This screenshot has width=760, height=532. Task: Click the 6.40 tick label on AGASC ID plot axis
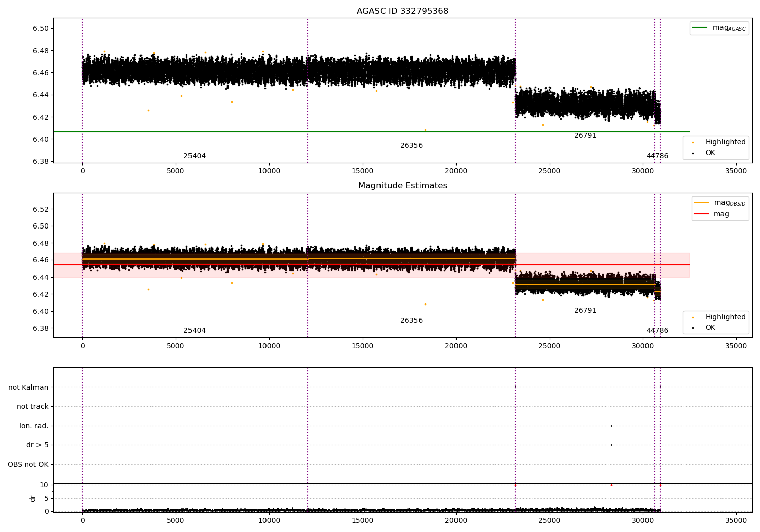pos(40,139)
